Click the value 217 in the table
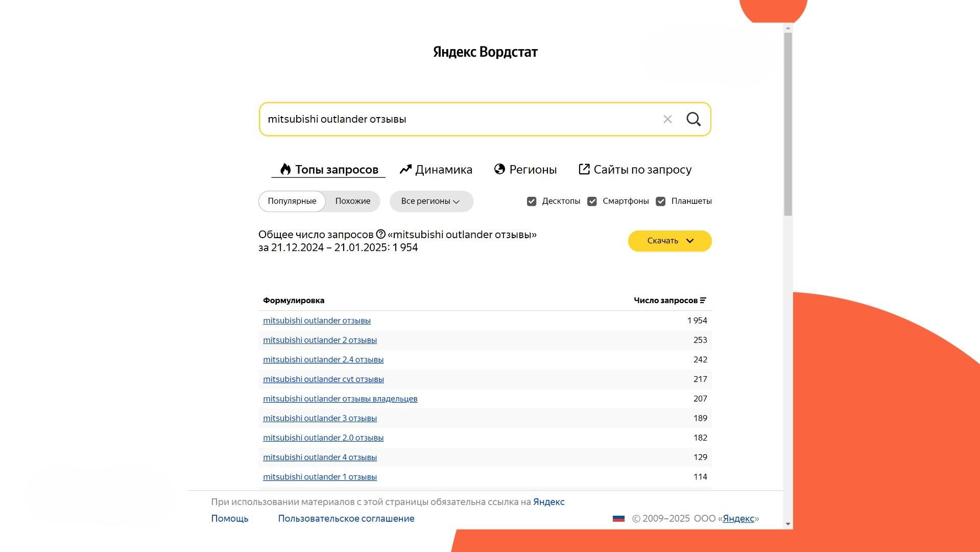Viewport: 980px width, 552px height. coord(700,379)
